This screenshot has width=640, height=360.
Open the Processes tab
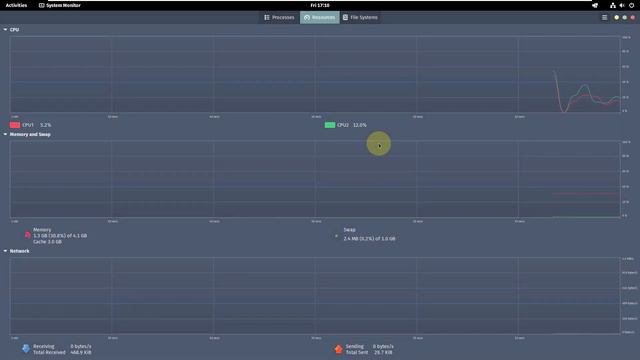click(x=279, y=18)
